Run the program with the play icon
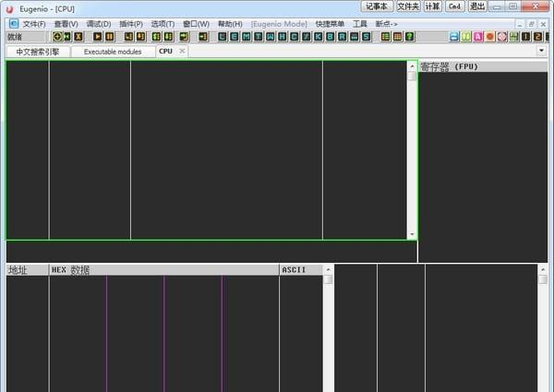The height and width of the screenshot is (392, 554). coord(98,36)
